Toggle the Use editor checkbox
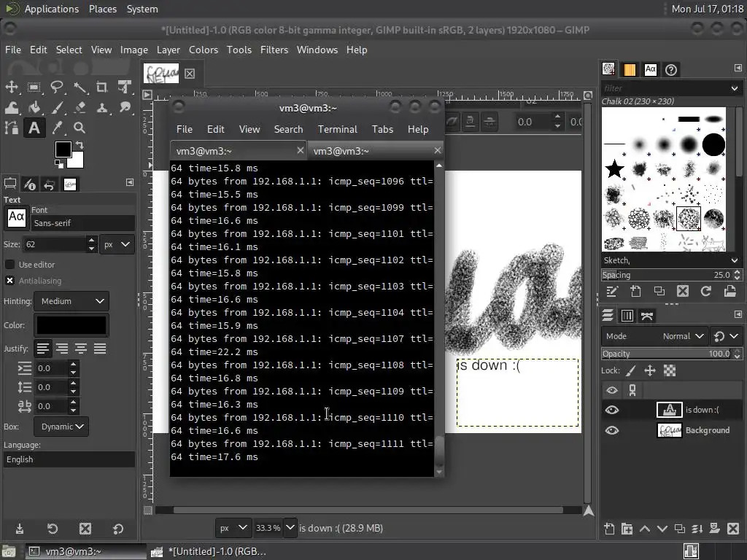 tap(9, 264)
